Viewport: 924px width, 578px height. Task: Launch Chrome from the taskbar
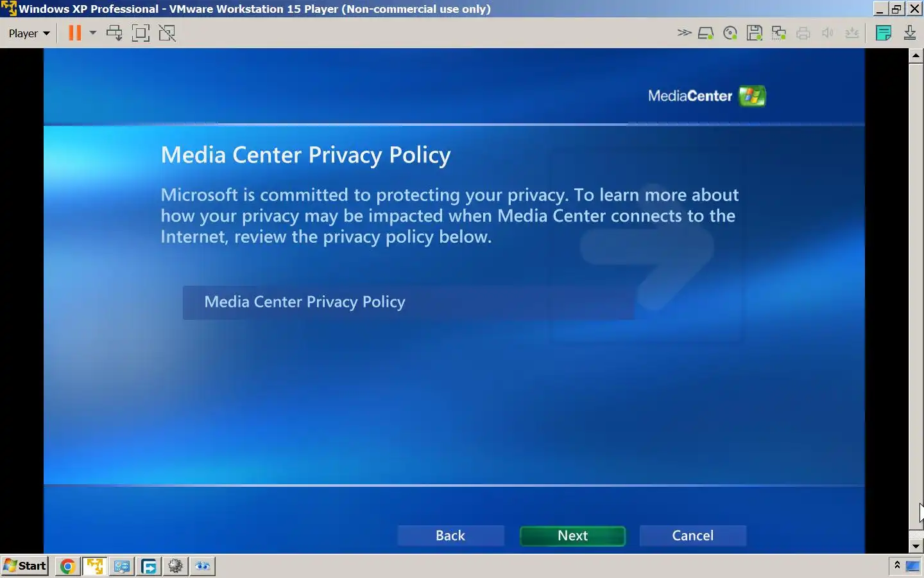coord(67,566)
